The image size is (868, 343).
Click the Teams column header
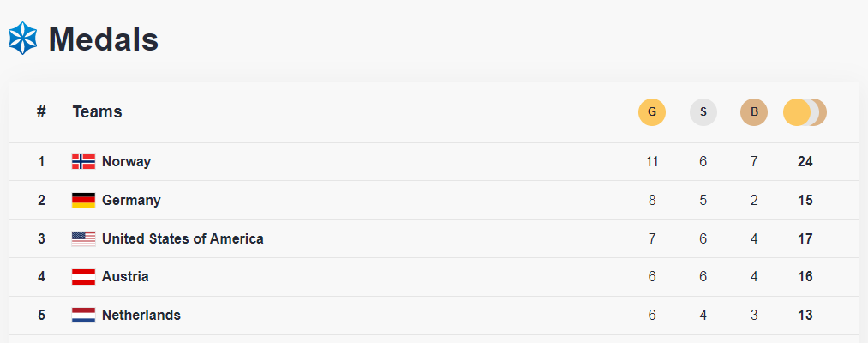tap(97, 112)
